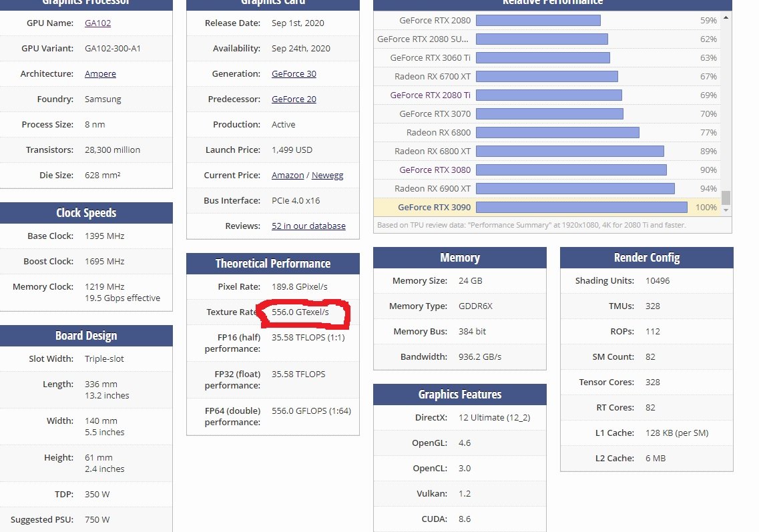Click the 384 bit memory bus value
This screenshot has width=759, height=532.
pos(473,331)
